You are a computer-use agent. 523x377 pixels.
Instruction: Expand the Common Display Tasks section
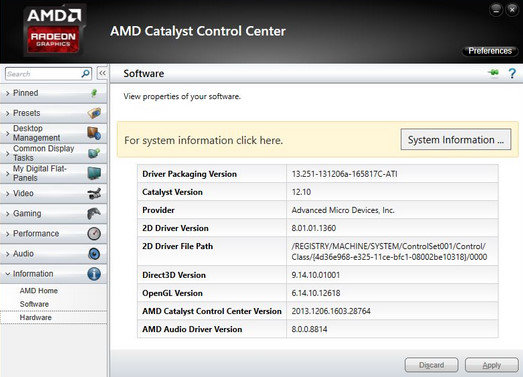tap(53, 153)
